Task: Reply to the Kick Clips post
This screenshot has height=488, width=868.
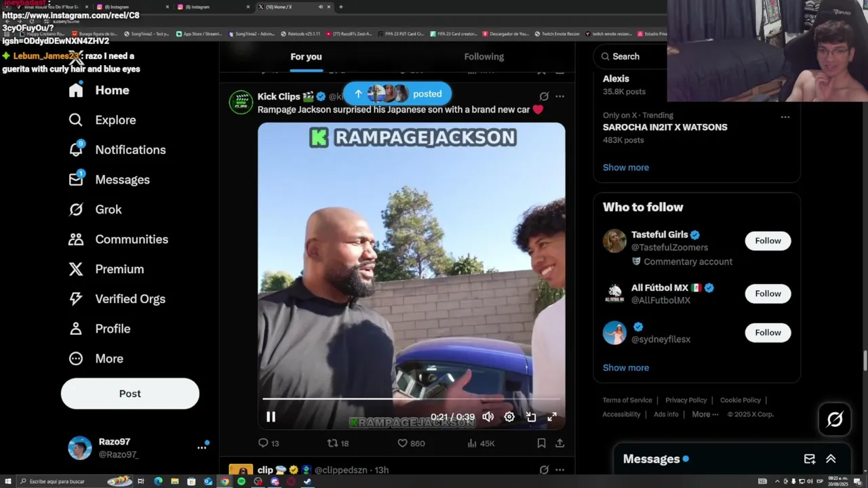Action: pyautogui.click(x=269, y=443)
